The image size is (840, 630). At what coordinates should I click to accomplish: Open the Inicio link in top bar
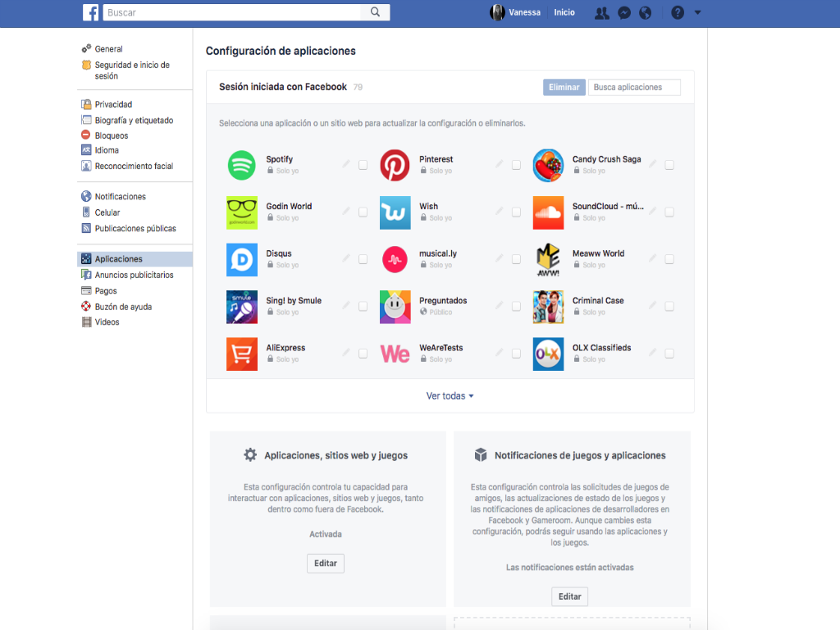point(564,13)
